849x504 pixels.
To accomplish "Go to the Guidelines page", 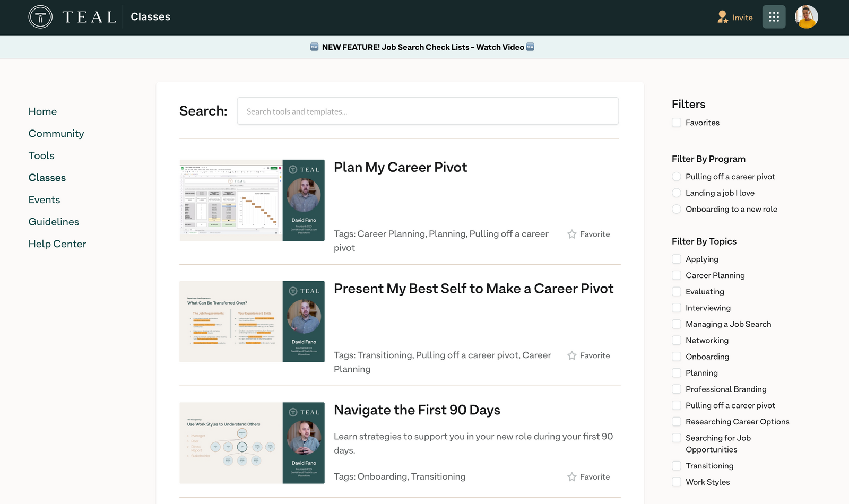I will click(x=54, y=221).
